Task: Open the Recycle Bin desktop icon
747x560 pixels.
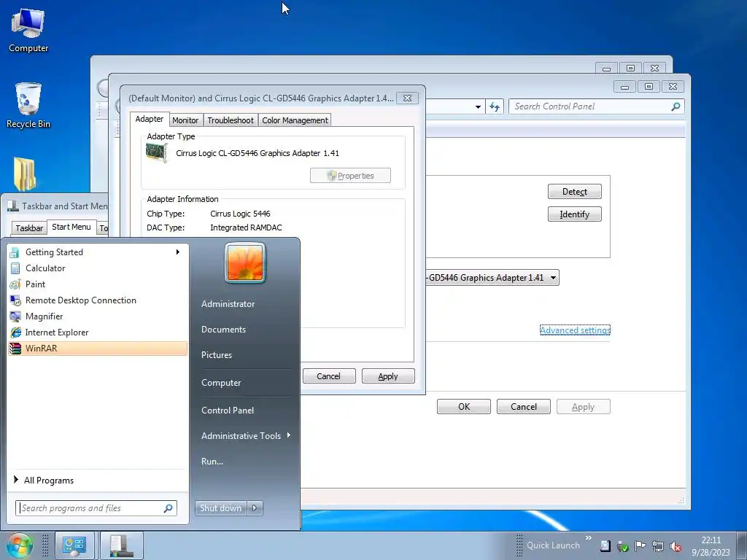Action: [x=28, y=106]
